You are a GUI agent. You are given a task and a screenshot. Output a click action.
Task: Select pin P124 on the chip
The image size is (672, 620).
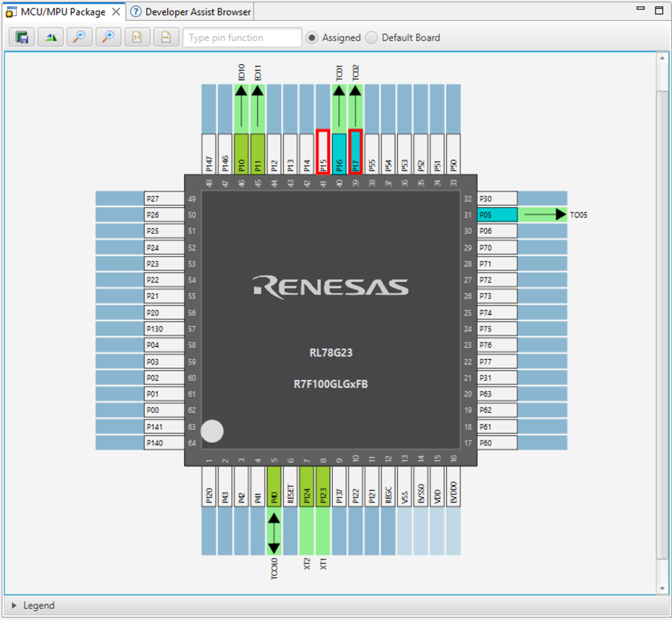pyautogui.click(x=306, y=486)
